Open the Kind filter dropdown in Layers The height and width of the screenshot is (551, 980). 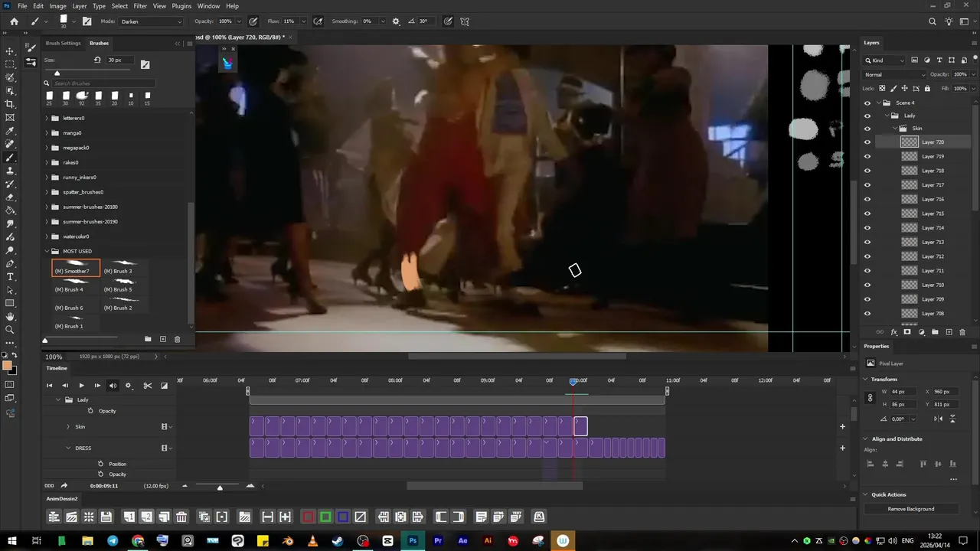[884, 60]
